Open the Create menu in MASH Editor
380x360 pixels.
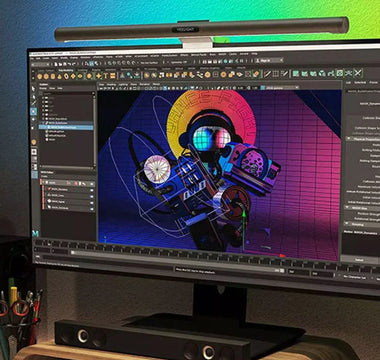point(45,176)
